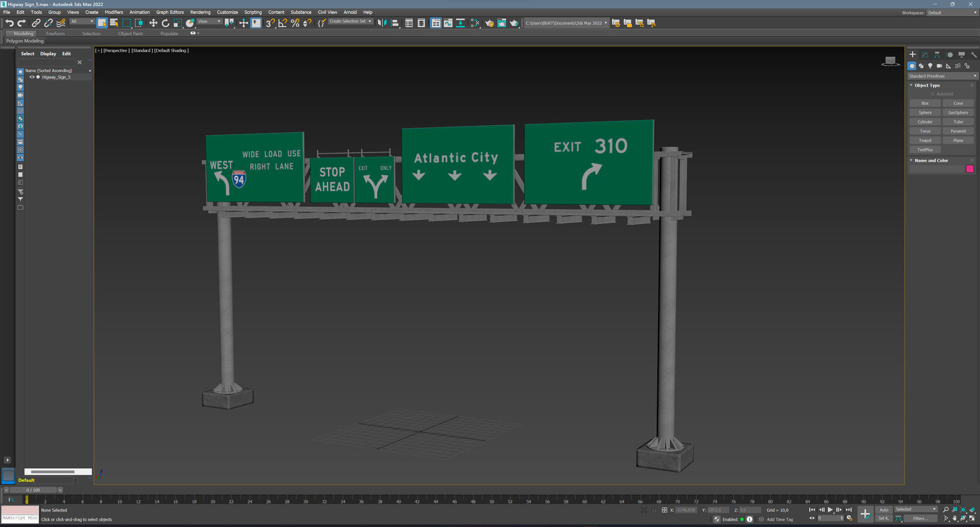Click the Set K. button
Viewport: 980px width, 527px height.
884,519
